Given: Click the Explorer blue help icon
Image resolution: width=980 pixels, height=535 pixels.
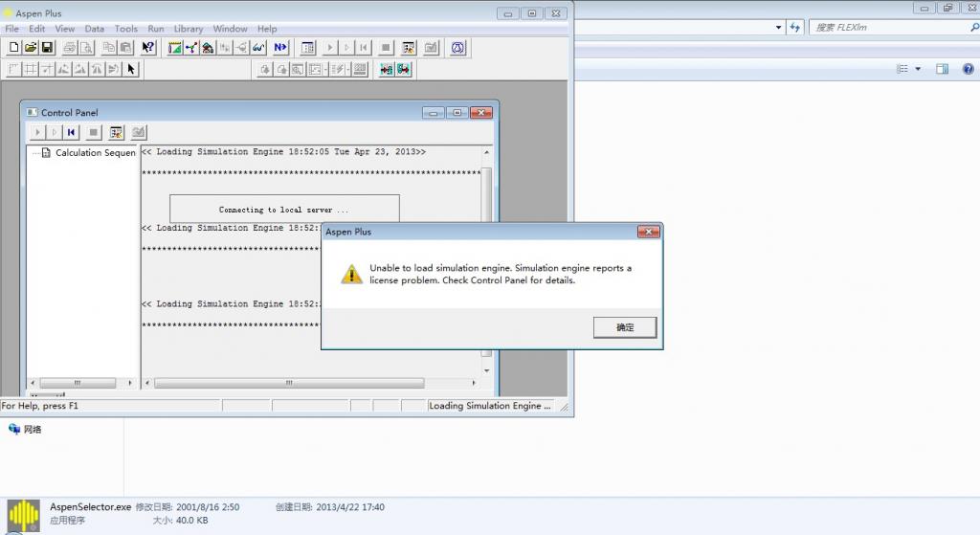Looking at the screenshot, I should [x=969, y=69].
